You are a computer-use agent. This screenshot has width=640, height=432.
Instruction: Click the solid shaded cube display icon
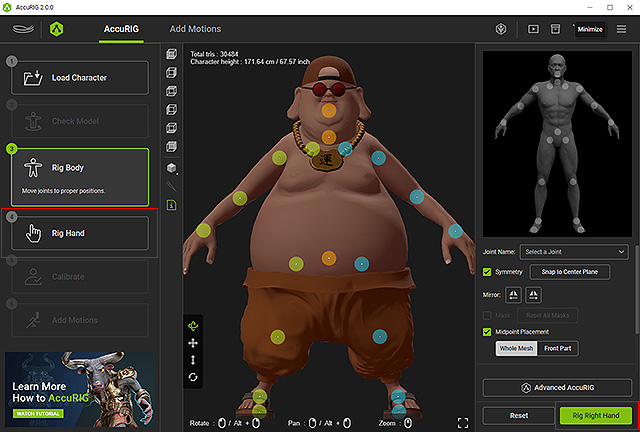coord(171,168)
